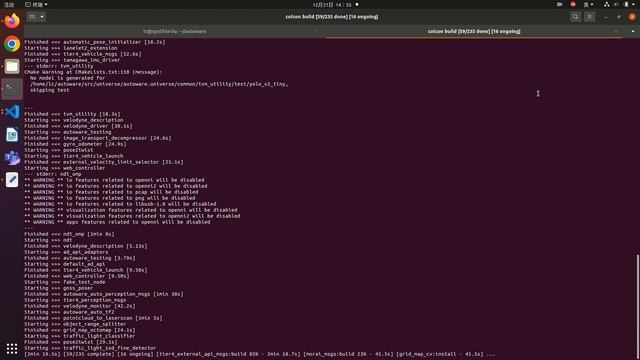Open the new tab dropdown arrow
The height and width of the screenshot is (360, 640).
tap(42, 17)
